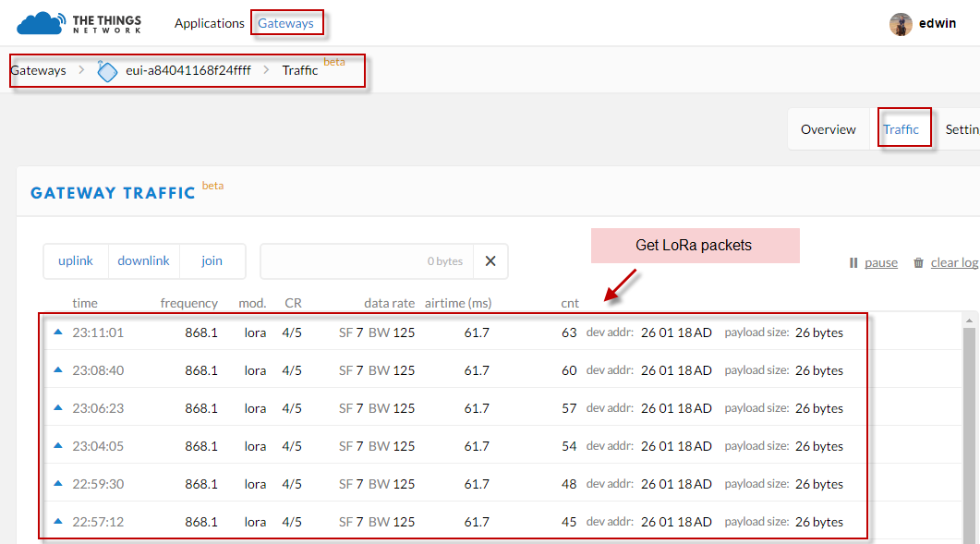Expand uplink arrow for the 23:08:40 packet
The image size is (980, 544).
(58, 370)
